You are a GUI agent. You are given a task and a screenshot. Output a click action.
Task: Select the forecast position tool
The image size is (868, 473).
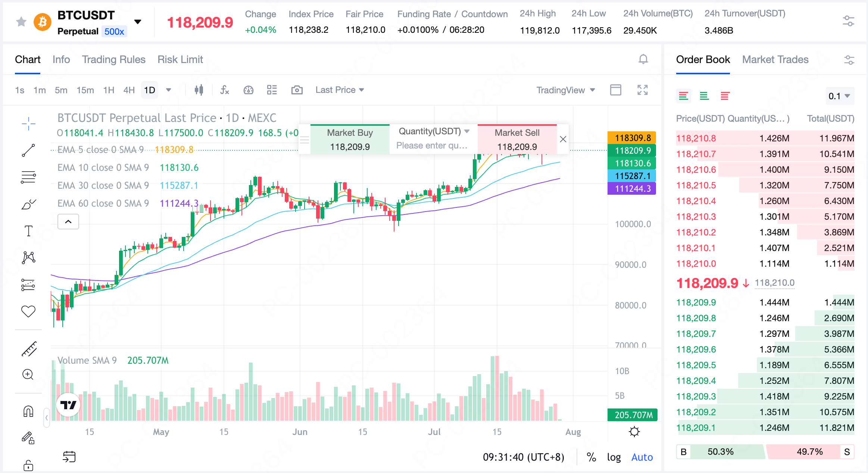pos(28,285)
